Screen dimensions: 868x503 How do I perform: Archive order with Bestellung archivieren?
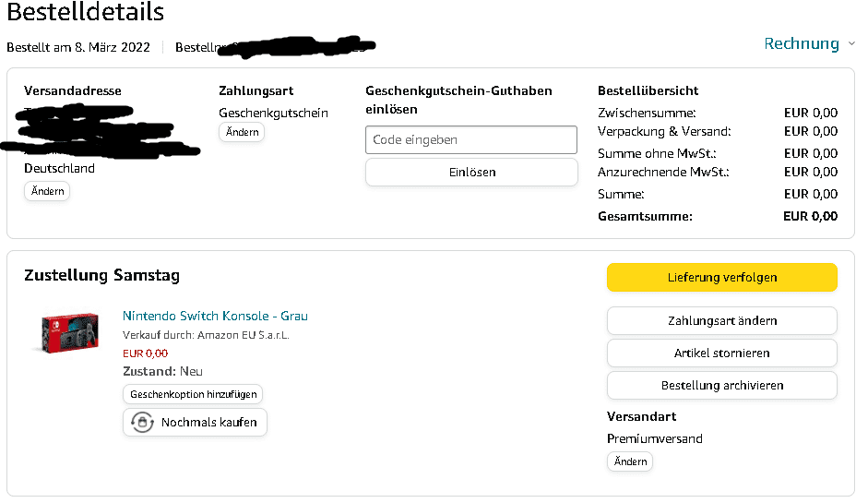(x=721, y=385)
